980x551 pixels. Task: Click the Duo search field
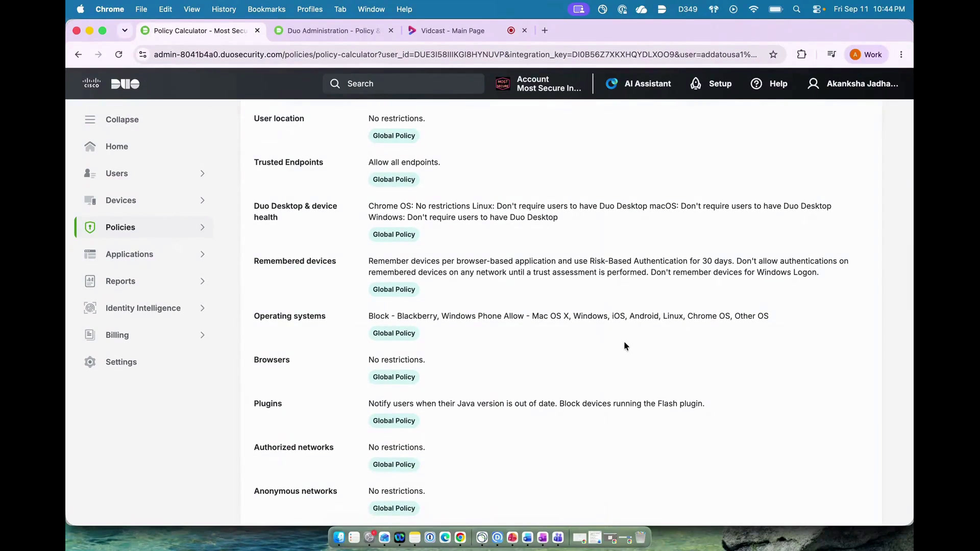403,84
